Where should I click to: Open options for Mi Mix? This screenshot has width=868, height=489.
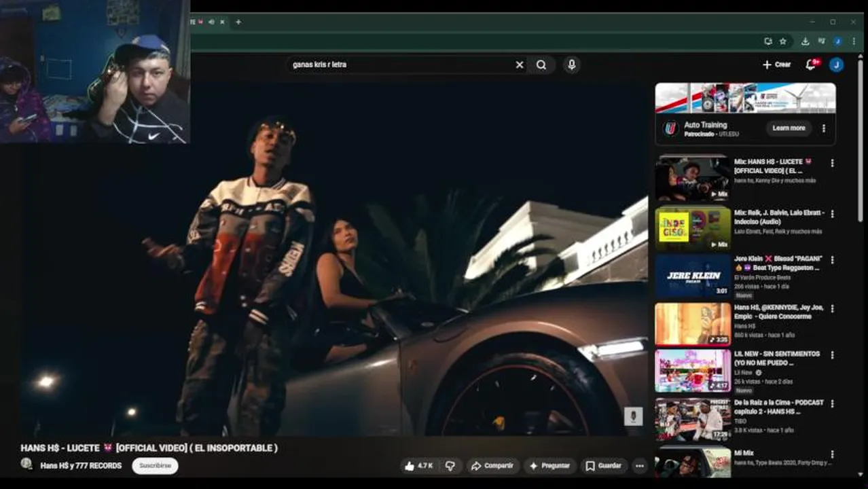(x=832, y=454)
